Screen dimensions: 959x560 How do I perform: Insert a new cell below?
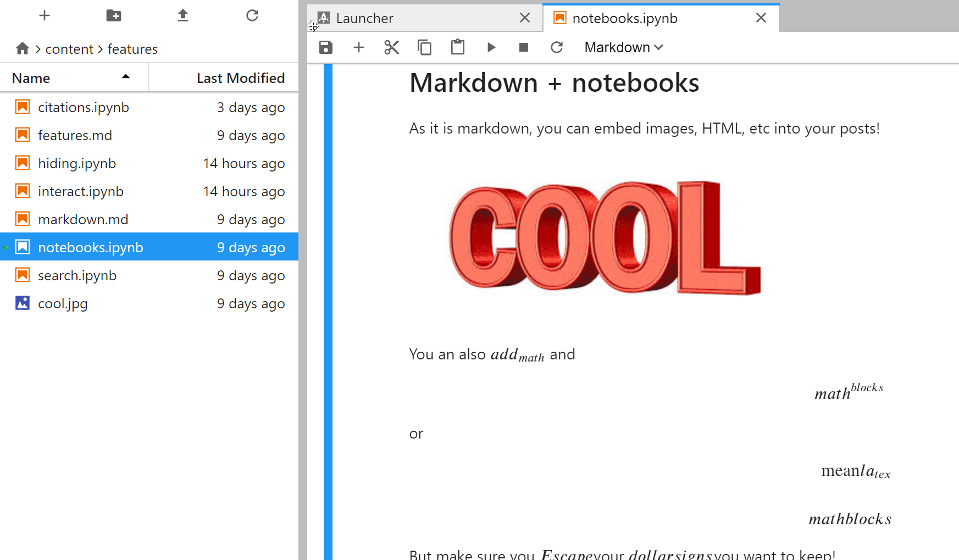click(358, 47)
